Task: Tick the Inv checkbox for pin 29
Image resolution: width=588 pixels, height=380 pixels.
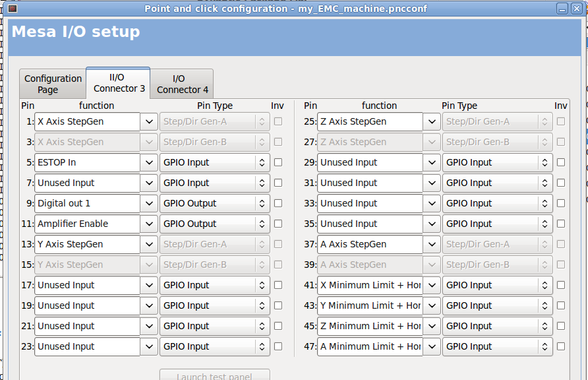Action: [561, 162]
